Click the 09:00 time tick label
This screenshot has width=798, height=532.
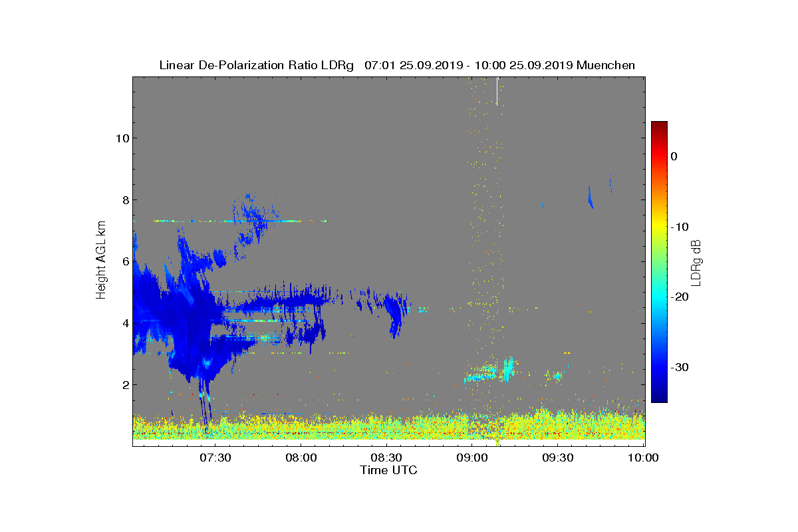click(x=472, y=458)
